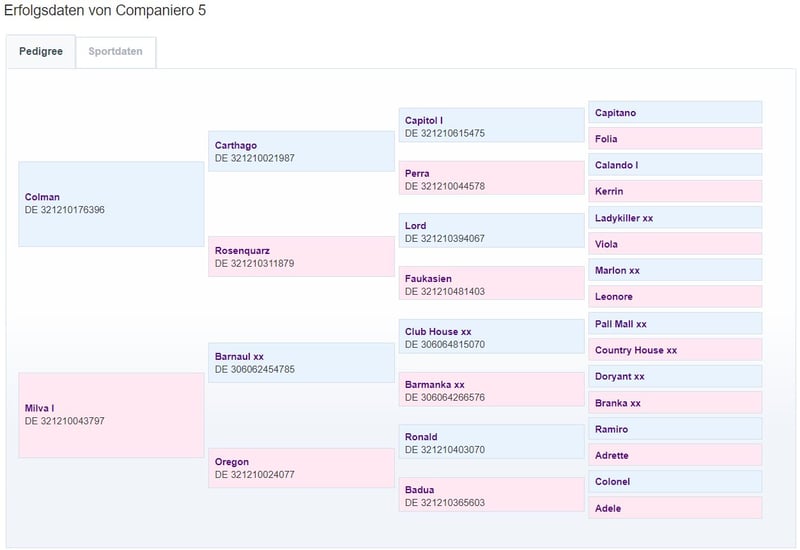Click the Lord ancestor entry
This screenshot has width=800, height=550.
pyautogui.click(x=491, y=231)
